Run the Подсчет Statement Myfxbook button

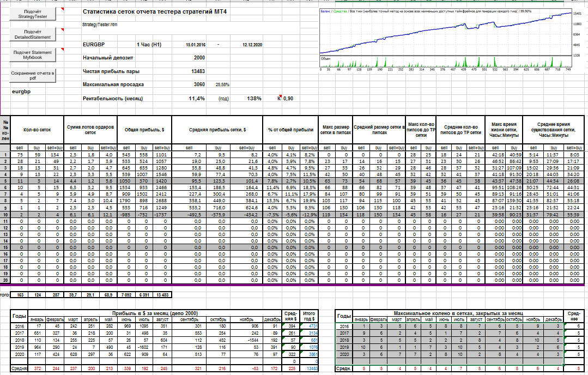33,55
